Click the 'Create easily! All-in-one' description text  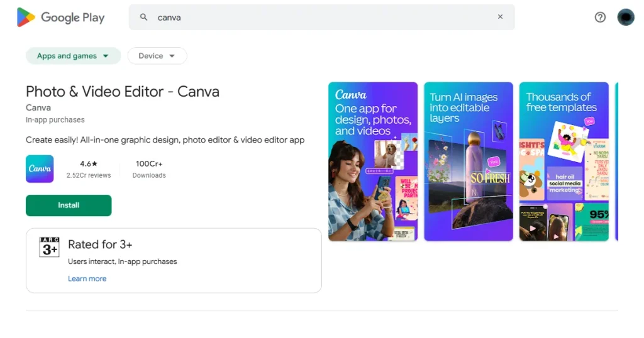click(x=165, y=140)
